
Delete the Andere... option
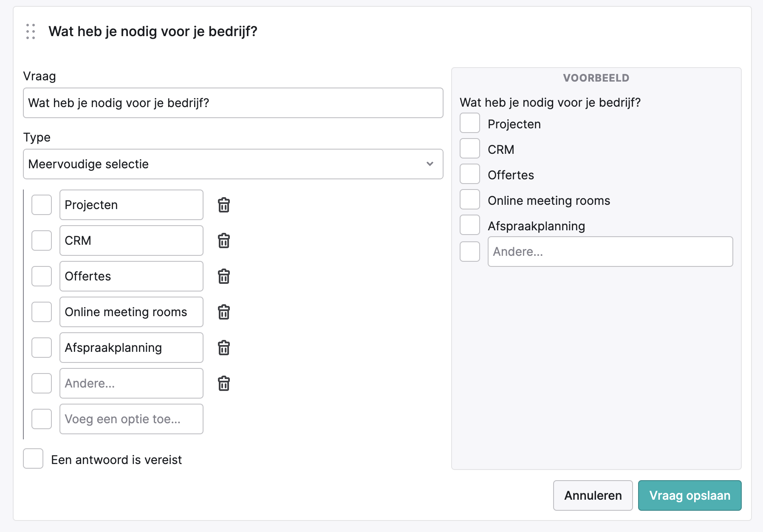[x=224, y=383]
